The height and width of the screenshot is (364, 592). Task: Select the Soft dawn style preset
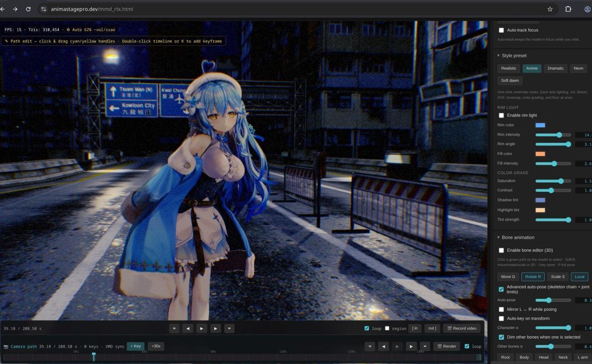510,80
